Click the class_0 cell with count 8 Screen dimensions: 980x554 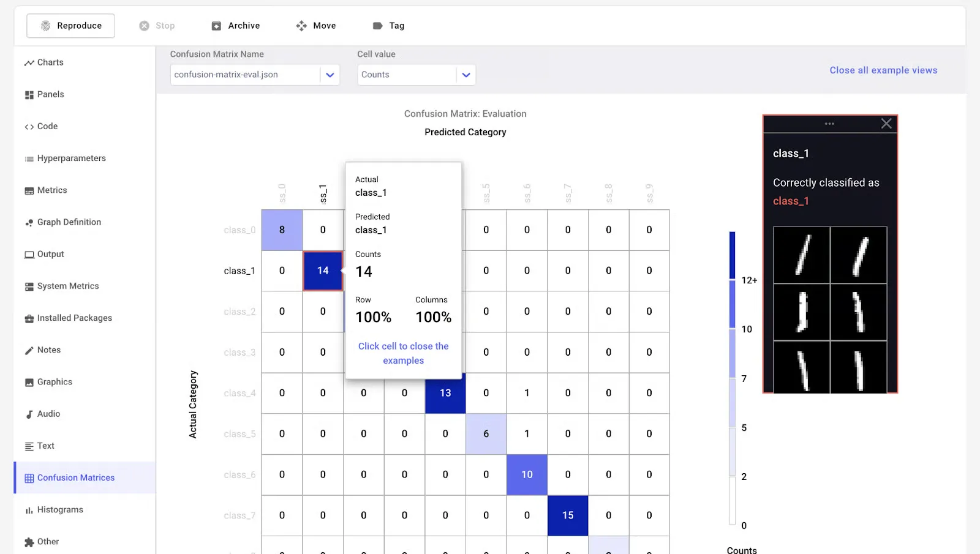tap(282, 230)
